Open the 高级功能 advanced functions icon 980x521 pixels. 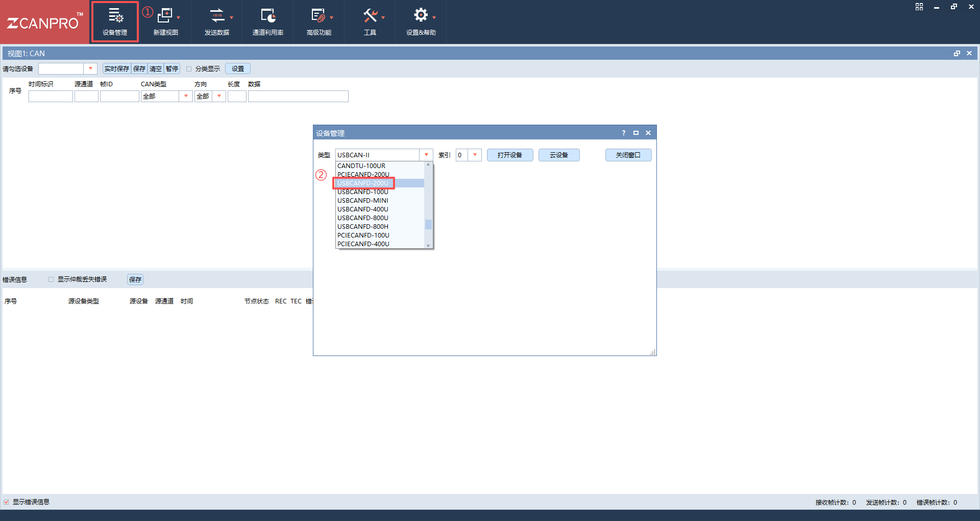pos(318,16)
